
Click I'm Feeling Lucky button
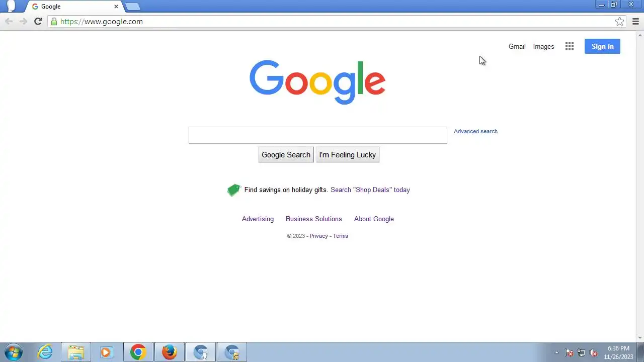(347, 155)
